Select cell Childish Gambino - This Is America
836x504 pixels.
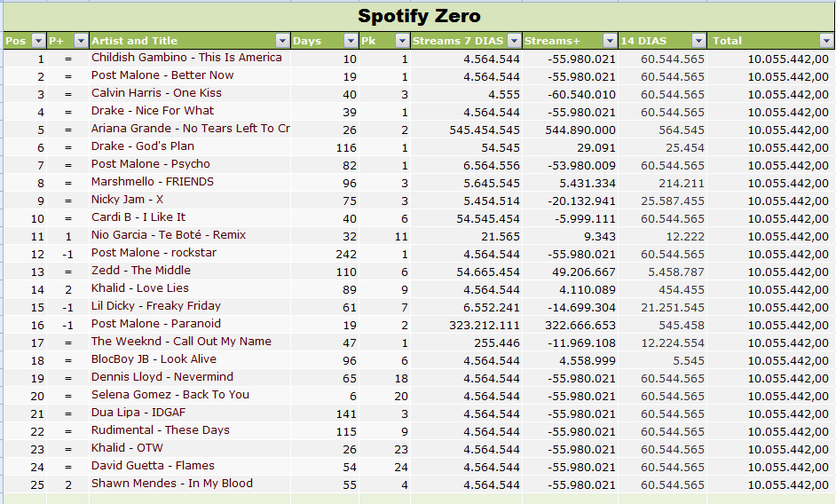click(190, 59)
